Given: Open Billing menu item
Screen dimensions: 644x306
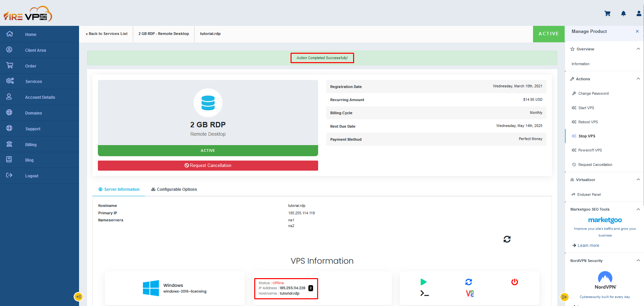Looking at the screenshot, I should tap(31, 144).
